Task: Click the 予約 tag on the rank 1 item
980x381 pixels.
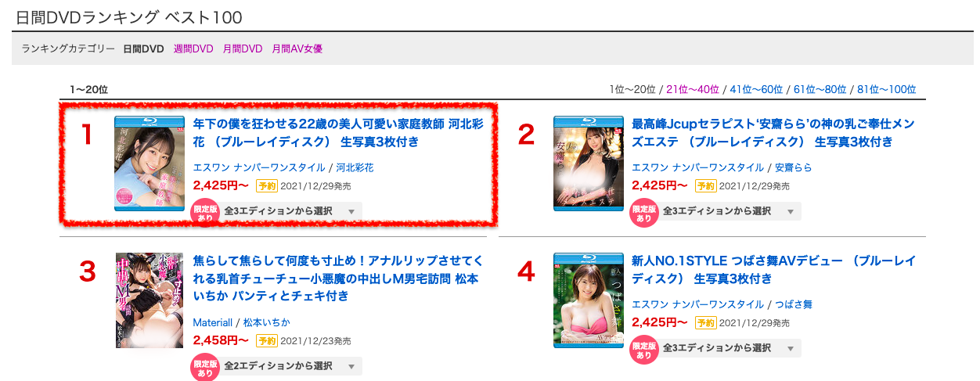Action: point(266,186)
